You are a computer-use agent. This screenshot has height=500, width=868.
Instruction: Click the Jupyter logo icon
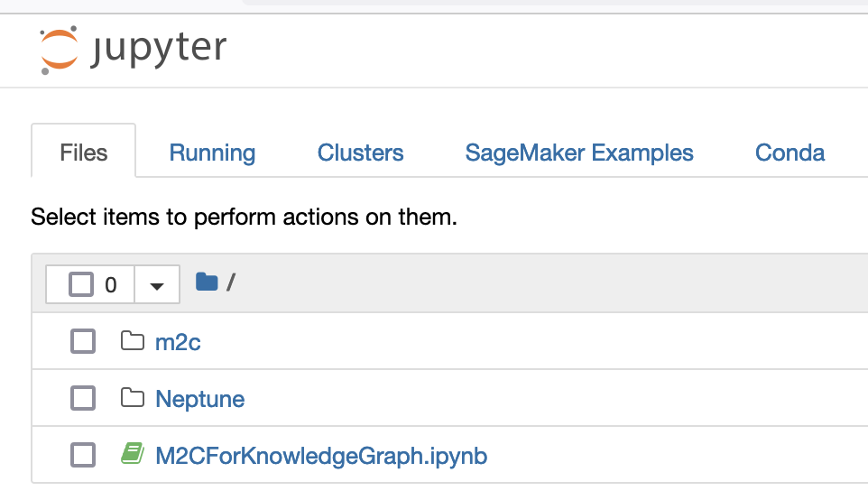click(60, 51)
